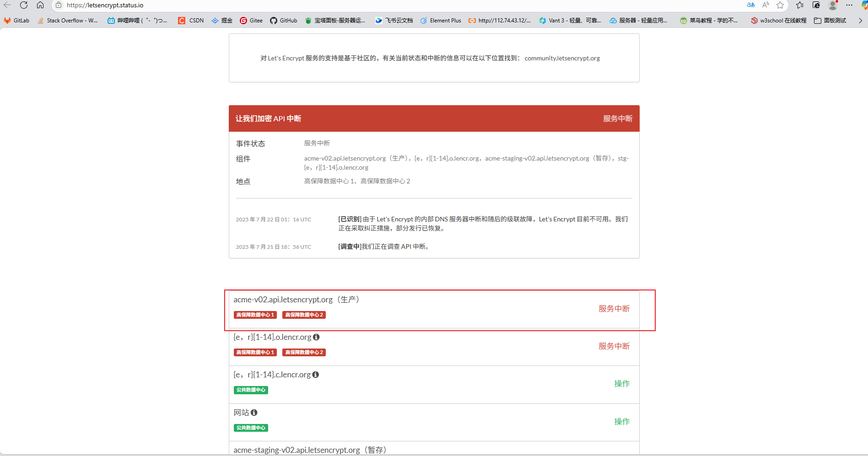
Task: Open the Vant 3 bookmark
Action: click(x=570, y=21)
